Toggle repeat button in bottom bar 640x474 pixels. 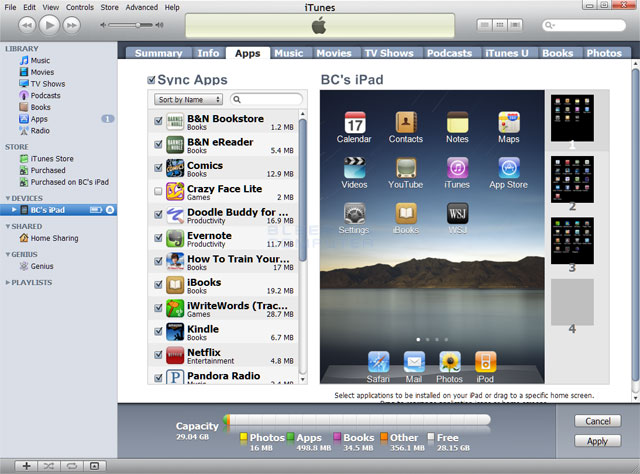pyautogui.click(x=71, y=466)
